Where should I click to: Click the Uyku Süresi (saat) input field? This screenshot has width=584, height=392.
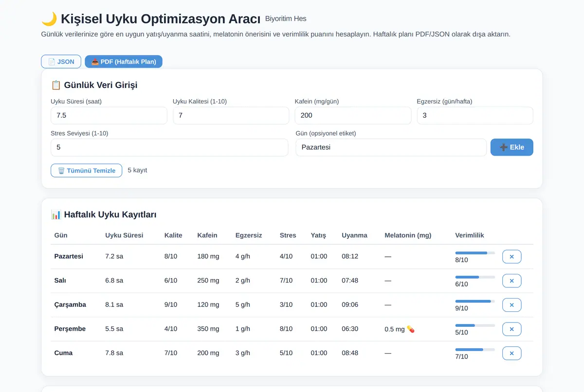point(109,115)
